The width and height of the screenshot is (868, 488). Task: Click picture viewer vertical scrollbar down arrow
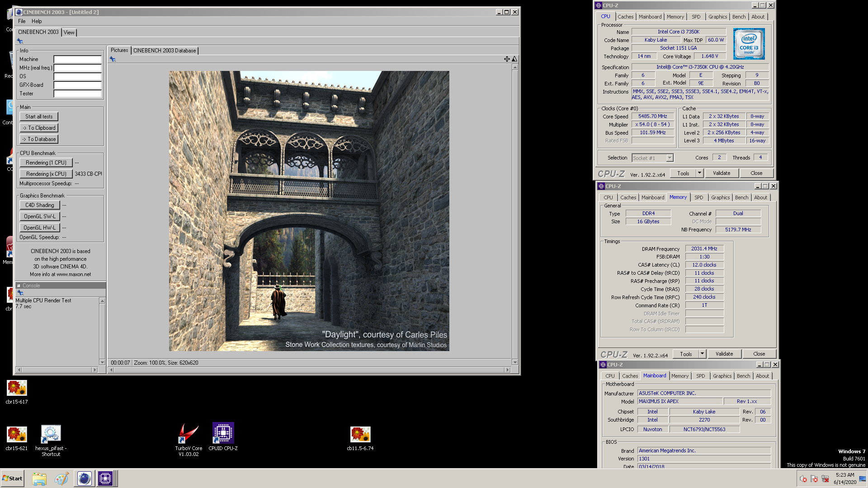(x=515, y=362)
